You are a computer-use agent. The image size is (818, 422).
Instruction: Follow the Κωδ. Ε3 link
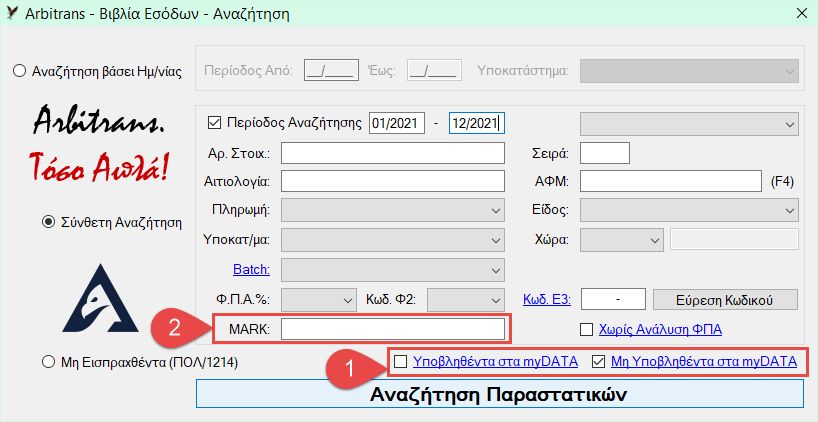[x=547, y=299]
